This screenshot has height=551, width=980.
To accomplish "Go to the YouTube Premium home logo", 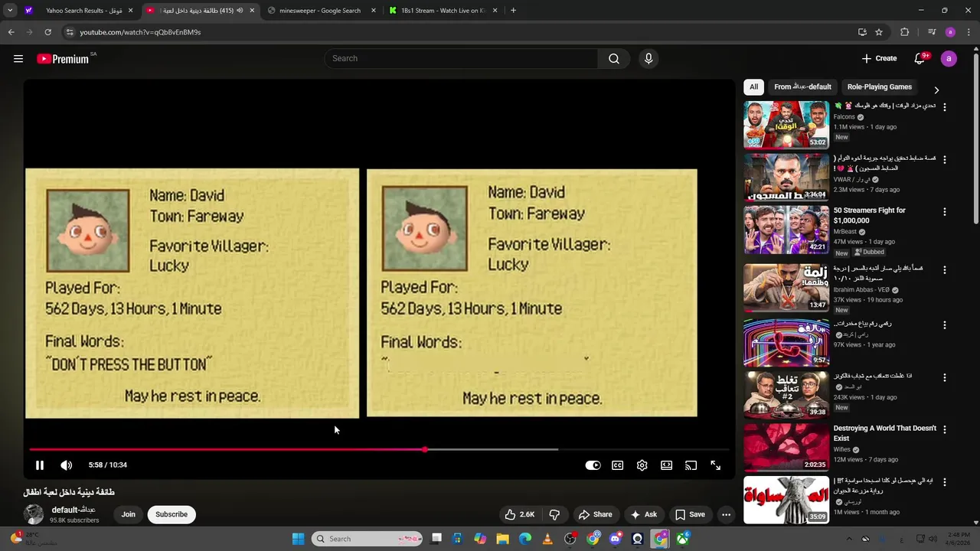I will (63, 59).
